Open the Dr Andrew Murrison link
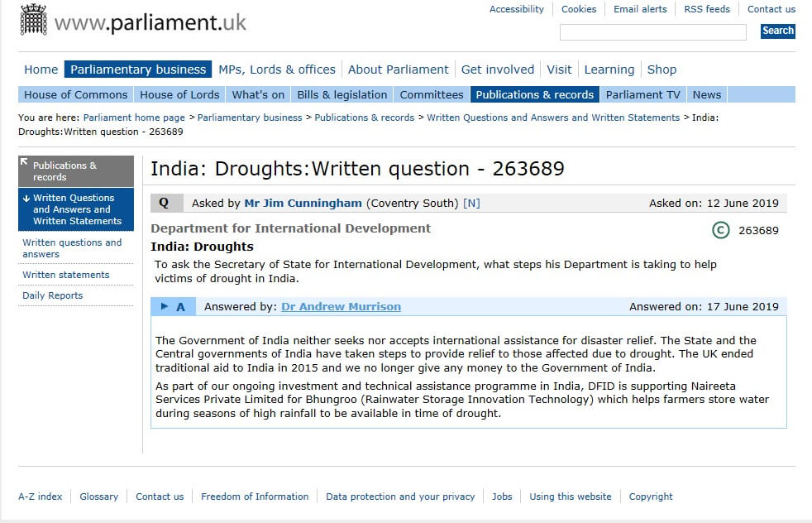Screen dimensions: 812x523 point(341,307)
